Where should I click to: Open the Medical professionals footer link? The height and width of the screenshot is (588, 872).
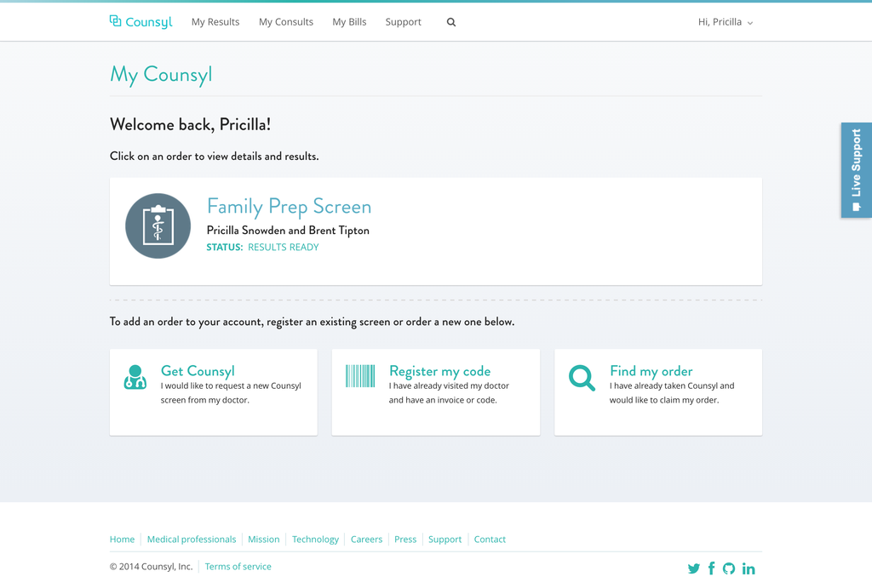(x=192, y=539)
